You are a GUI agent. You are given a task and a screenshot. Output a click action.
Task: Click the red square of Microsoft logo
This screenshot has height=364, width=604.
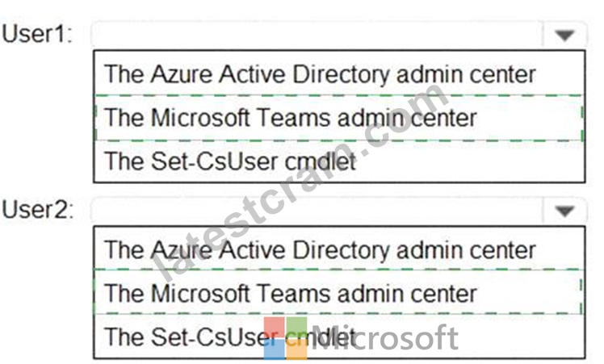pyautogui.click(x=275, y=327)
